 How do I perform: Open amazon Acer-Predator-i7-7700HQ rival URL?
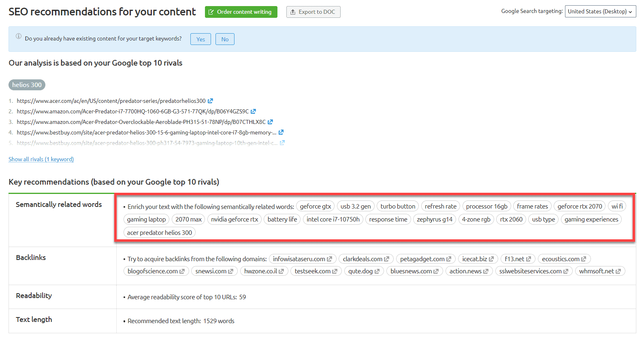(x=132, y=111)
